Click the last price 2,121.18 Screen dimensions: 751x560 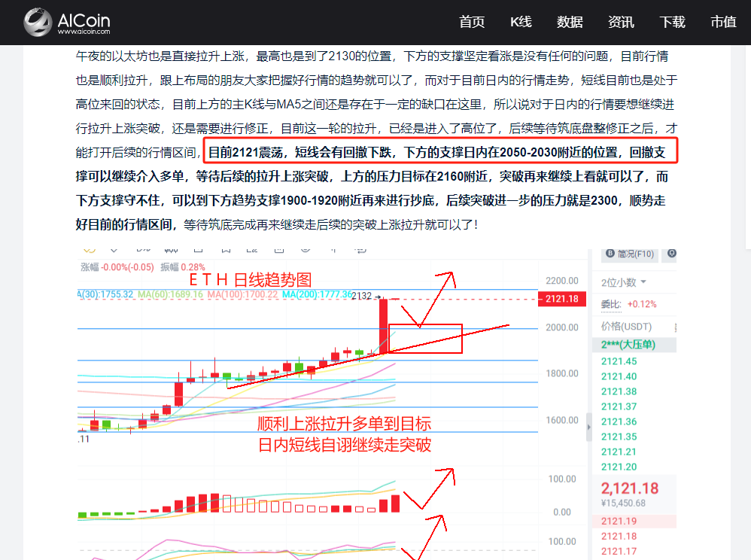pyautogui.click(x=630, y=488)
